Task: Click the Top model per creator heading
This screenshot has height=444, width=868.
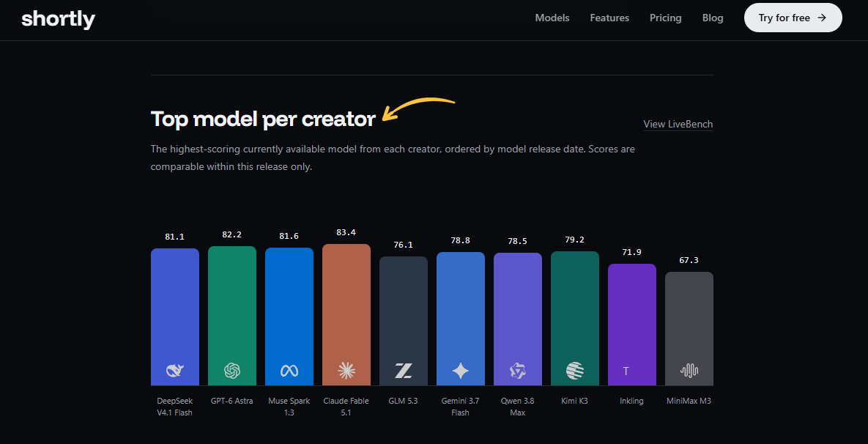Action: 263,119
